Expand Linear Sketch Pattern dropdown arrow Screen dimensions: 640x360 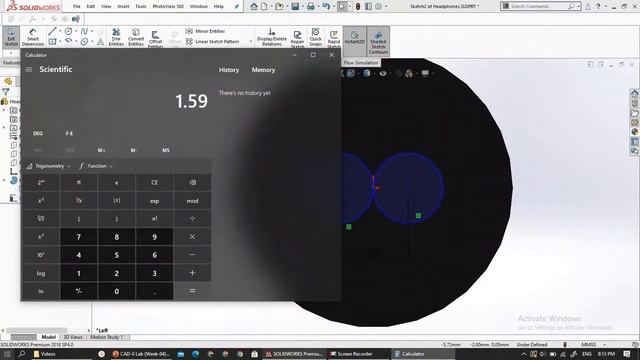tap(251, 42)
